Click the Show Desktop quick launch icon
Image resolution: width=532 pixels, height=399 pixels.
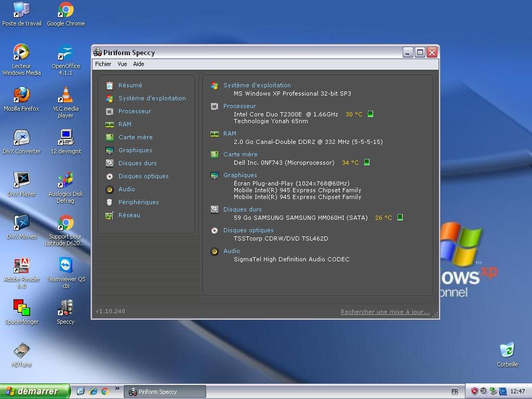click(x=81, y=391)
